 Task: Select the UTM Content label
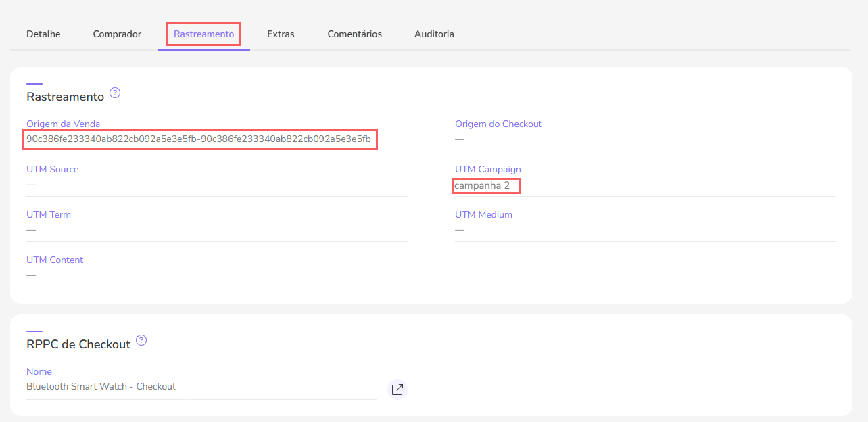[55, 260]
